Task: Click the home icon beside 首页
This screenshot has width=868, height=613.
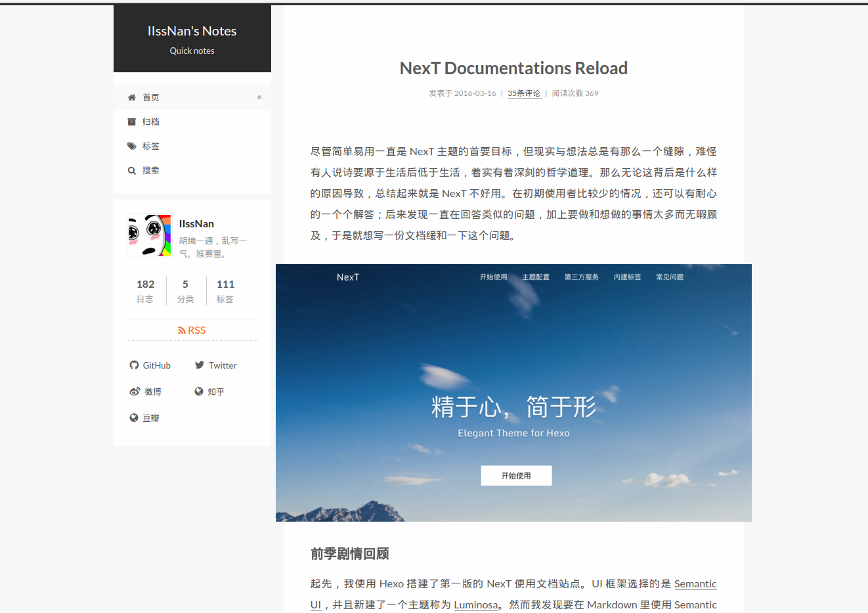Action: pos(131,97)
